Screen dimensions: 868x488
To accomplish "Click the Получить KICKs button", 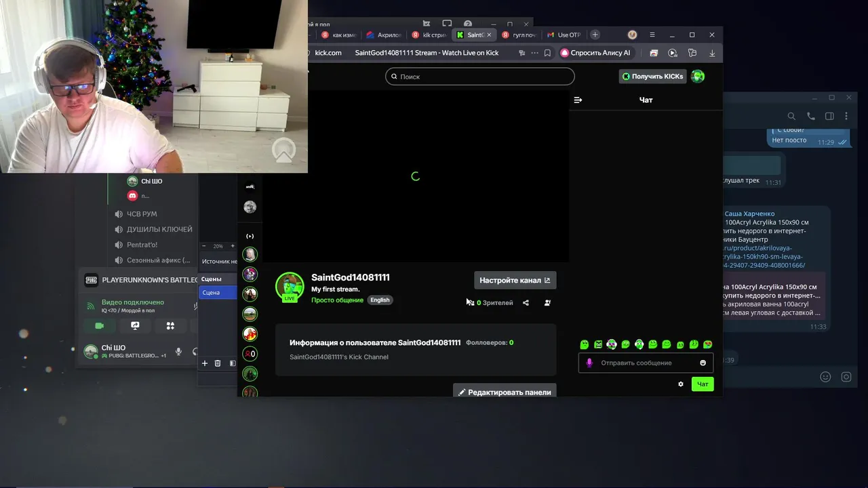I will tap(652, 77).
